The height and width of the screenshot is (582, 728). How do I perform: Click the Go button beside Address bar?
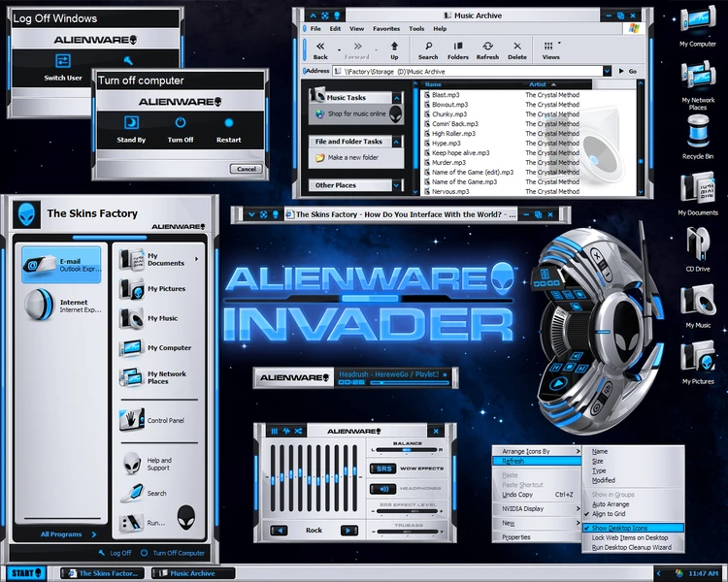coord(628,72)
